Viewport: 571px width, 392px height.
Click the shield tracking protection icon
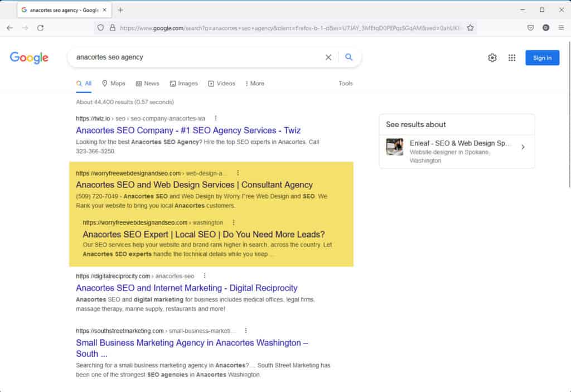tap(100, 28)
